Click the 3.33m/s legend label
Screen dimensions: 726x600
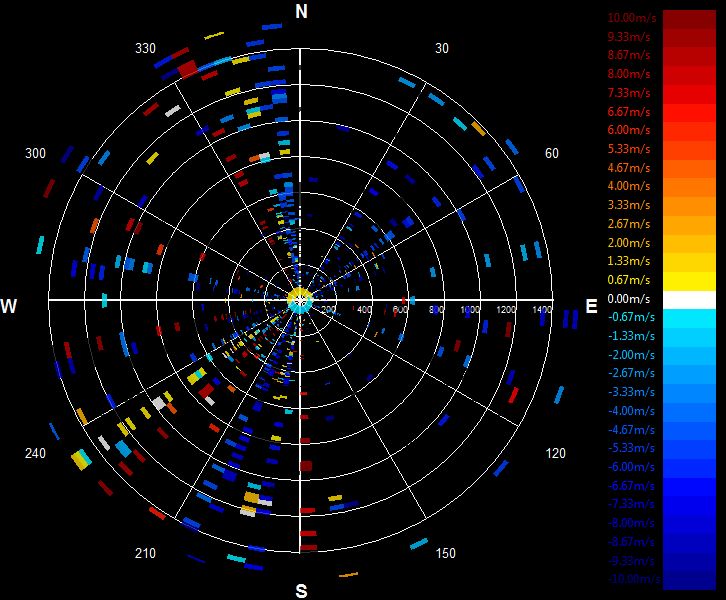[x=629, y=205]
